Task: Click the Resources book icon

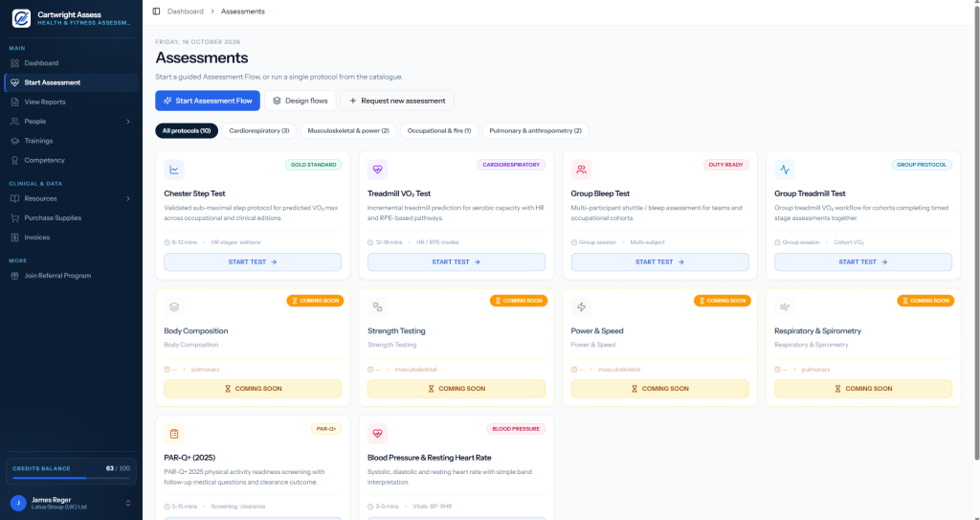Action: tap(15, 198)
